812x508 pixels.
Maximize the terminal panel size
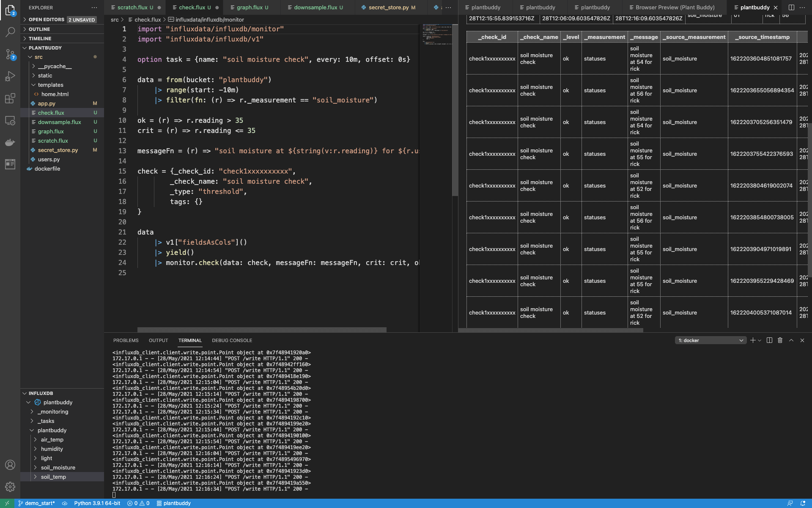[x=791, y=340]
